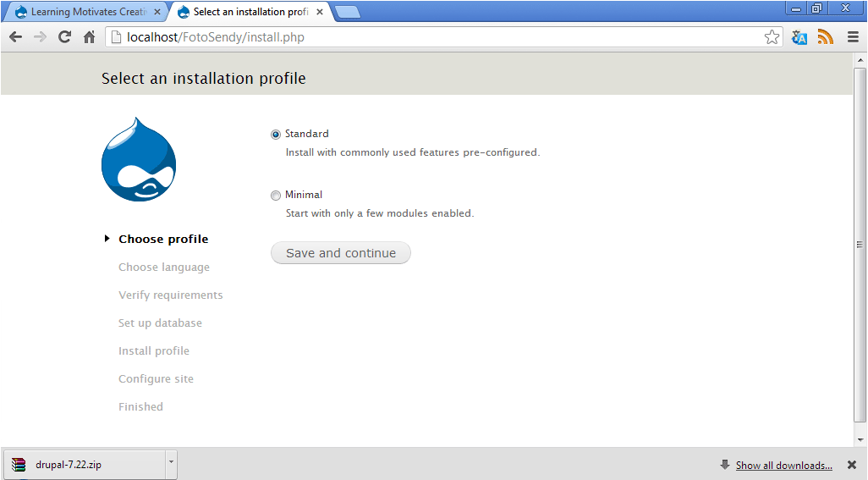Click the download arrow icon beside Show all downloads

pyautogui.click(x=725, y=465)
